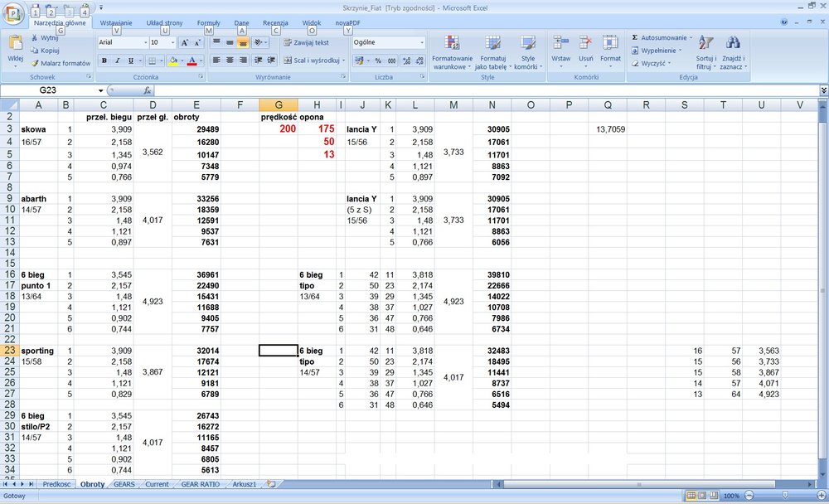The image size is (829, 504).
Task: Open the font size 10 dropdown
Action: point(173,43)
